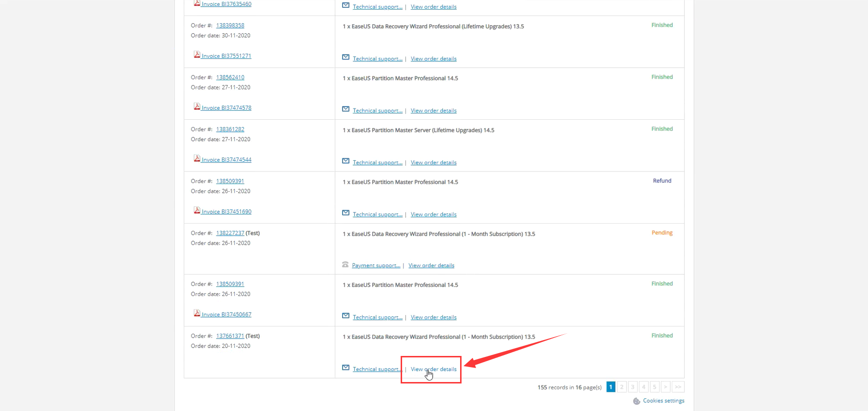Viewport: 868px width, 411px height.
Task: Click the Cookies settings cookie icon
Action: tap(637, 401)
